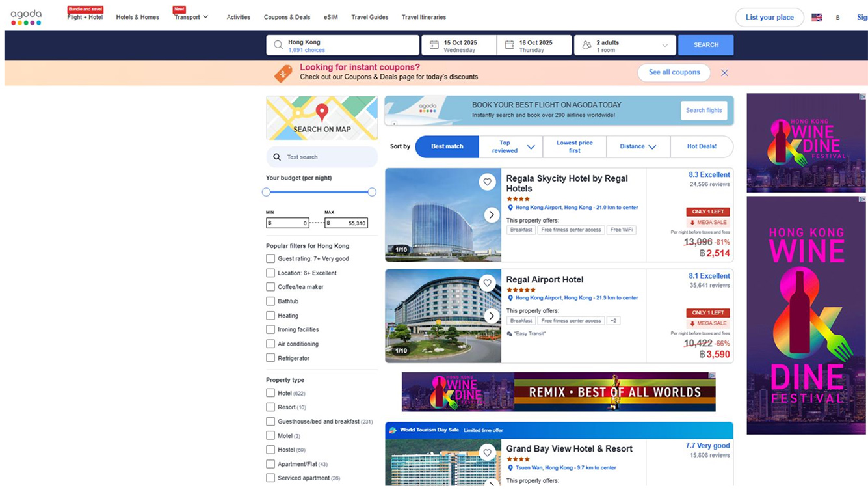The width and height of the screenshot is (868, 492).
Task: Show next photo of Regala Skycity Hotel
Action: [492, 215]
